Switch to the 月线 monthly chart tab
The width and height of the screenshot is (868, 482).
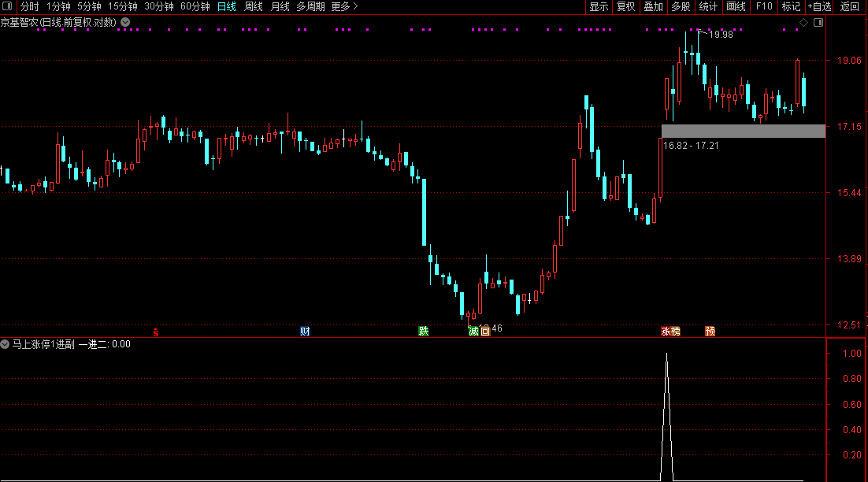tap(280, 6)
